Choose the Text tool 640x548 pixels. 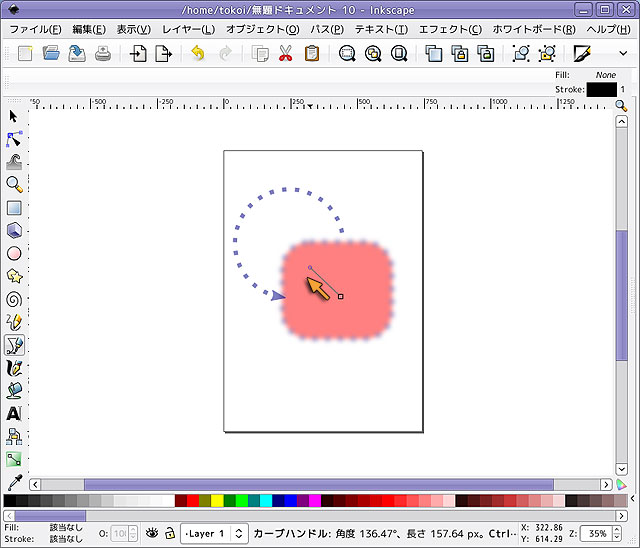pos(14,413)
